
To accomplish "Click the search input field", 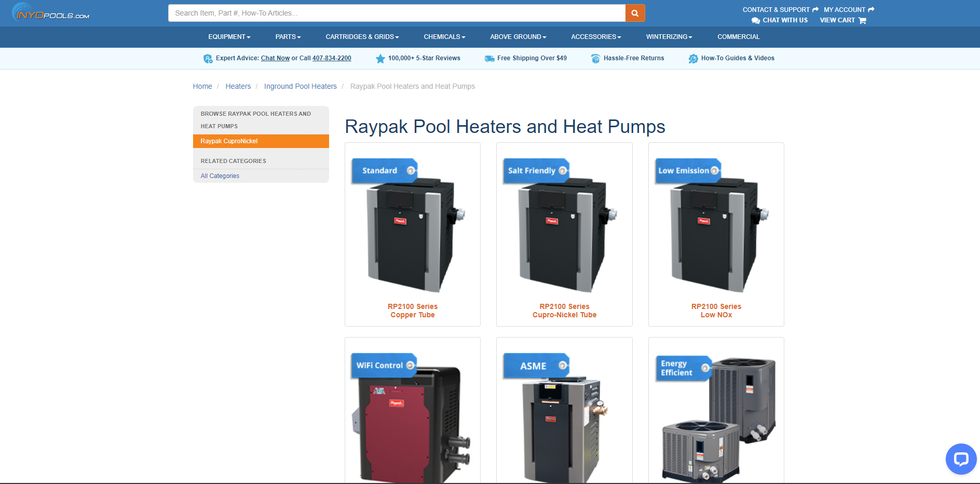I will (x=394, y=12).
